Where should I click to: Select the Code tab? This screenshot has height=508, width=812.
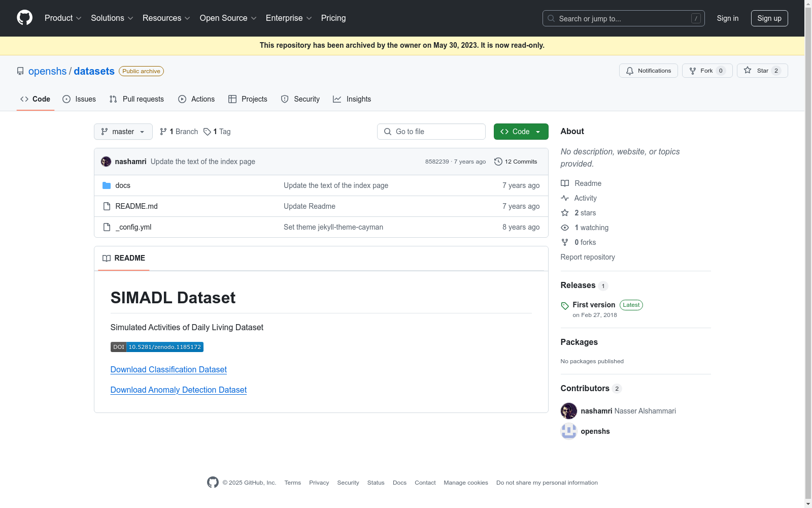[36, 99]
